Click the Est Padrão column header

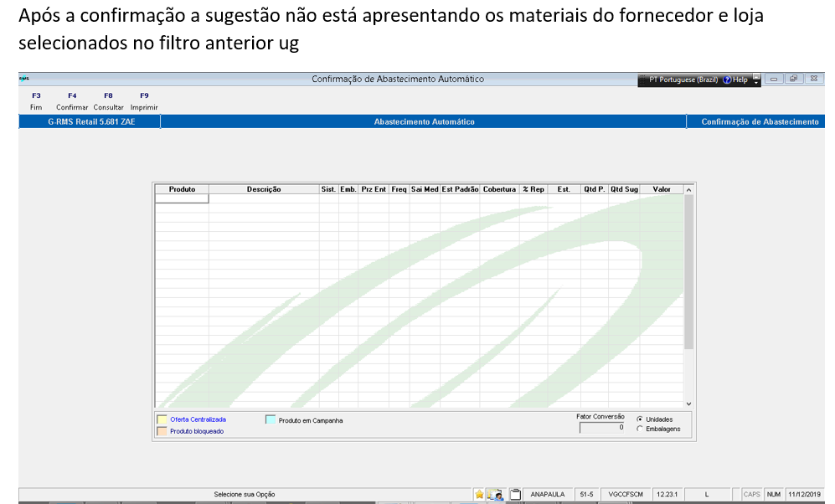pyautogui.click(x=460, y=189)
